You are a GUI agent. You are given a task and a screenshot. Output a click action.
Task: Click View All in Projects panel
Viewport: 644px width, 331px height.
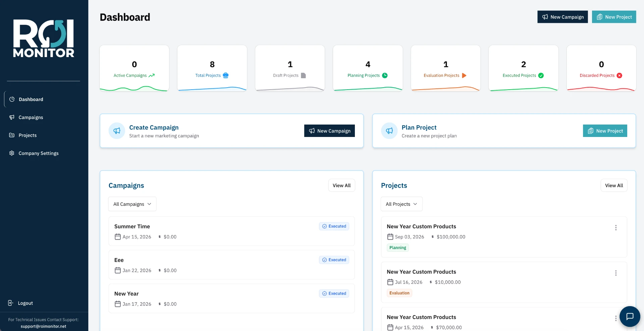click(x=614, y=185)
